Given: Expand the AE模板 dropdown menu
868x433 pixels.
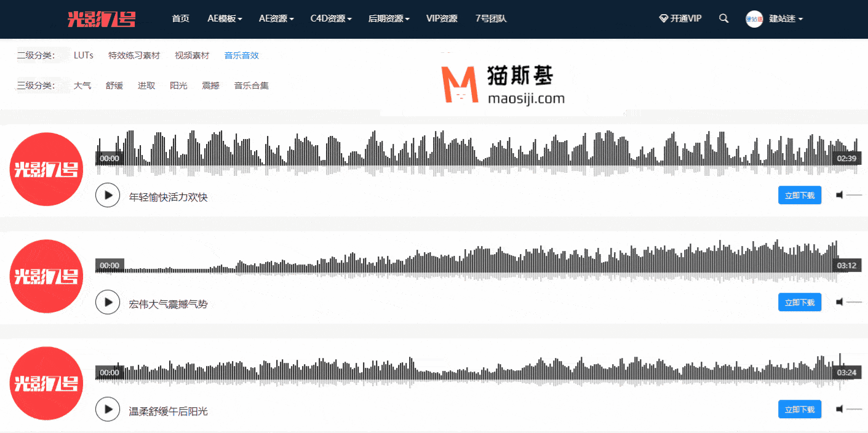Looking at the screenshot, I should pos(225,18).
